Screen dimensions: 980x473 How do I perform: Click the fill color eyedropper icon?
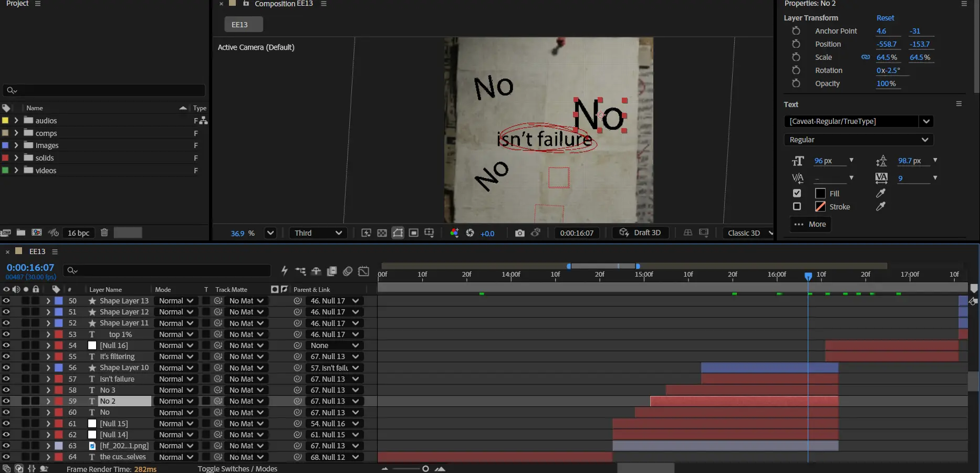(x=881, y=193)
